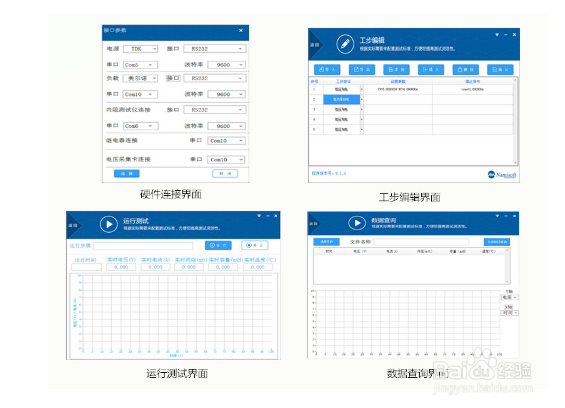Click the 运行时间 value box

[x=86, y=267]
